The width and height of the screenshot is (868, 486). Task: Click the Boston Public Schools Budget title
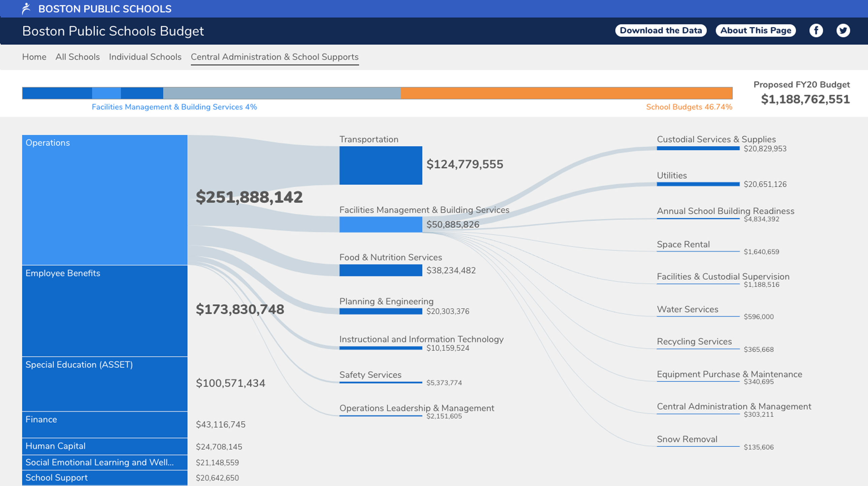coord(113,31)
